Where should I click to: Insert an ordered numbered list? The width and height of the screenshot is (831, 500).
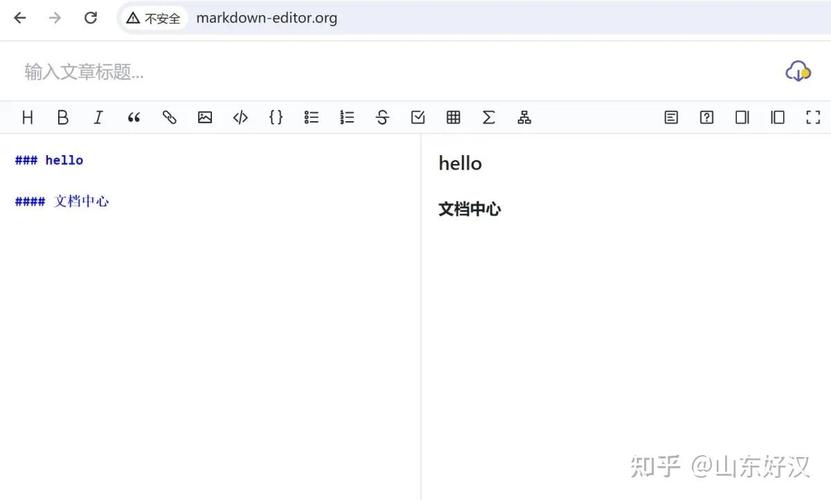(347, 117)
